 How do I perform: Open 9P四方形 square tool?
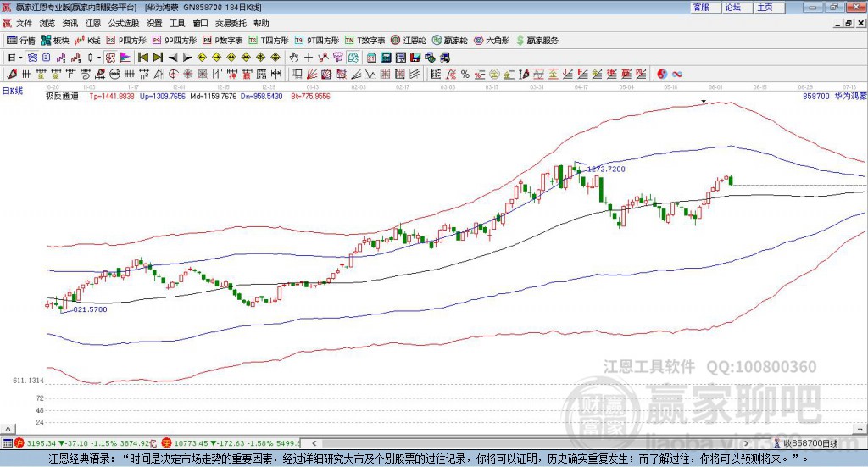coord(175,41)
